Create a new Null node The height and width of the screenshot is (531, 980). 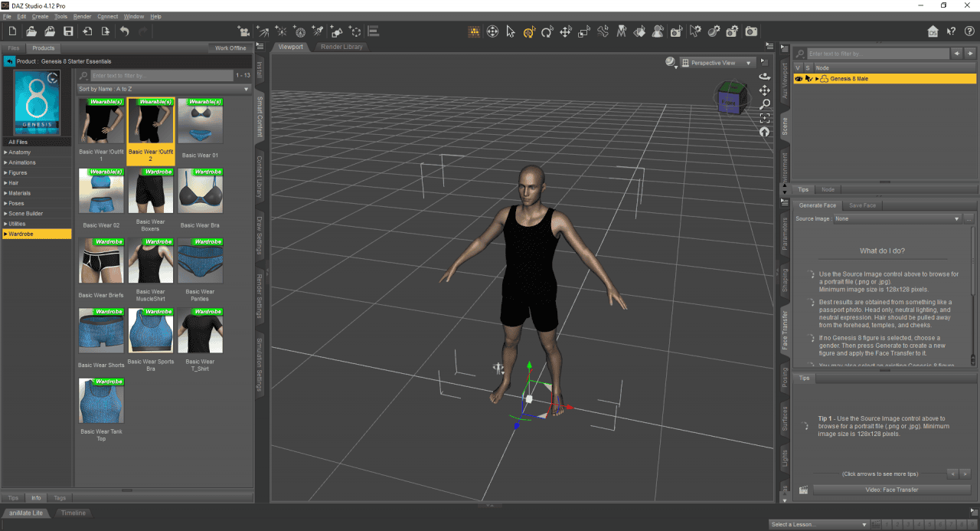click(354, 31)
